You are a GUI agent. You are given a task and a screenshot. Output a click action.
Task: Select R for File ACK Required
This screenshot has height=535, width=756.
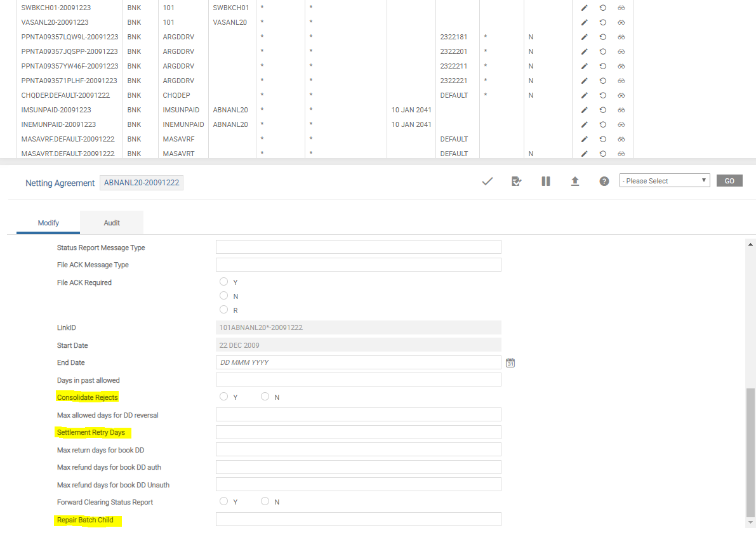pyautogui.click(x=223, y=310)
